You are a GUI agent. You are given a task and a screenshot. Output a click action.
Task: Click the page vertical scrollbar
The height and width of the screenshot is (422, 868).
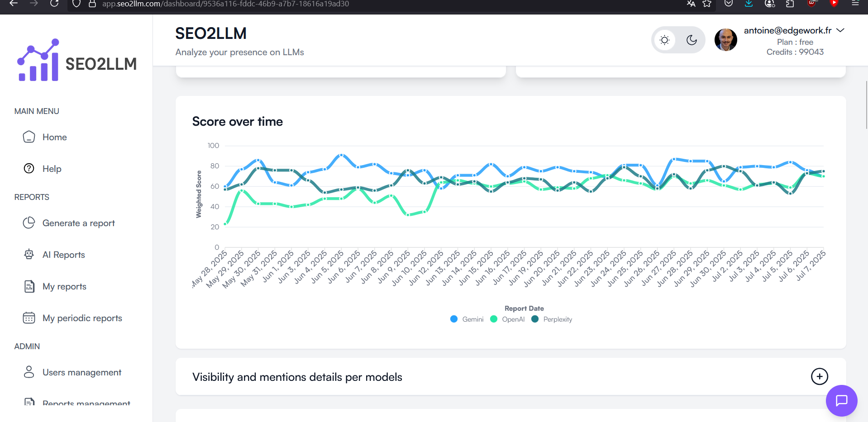(866, 105)
